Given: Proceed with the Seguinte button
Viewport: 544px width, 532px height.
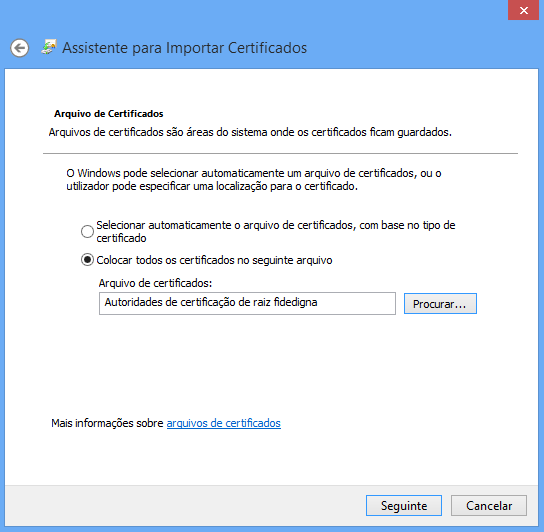Looking at the screenshot, I should pos(403,506).
